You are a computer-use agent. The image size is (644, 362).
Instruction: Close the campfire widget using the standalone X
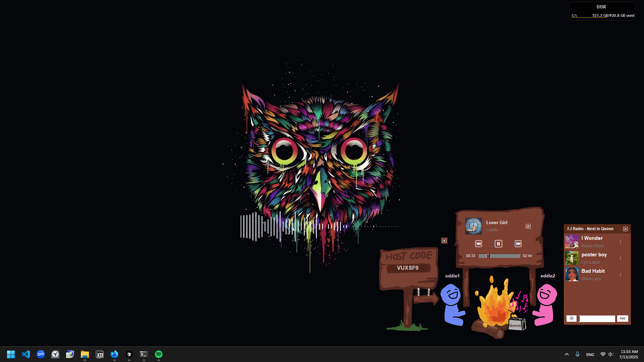click(444, 241)
